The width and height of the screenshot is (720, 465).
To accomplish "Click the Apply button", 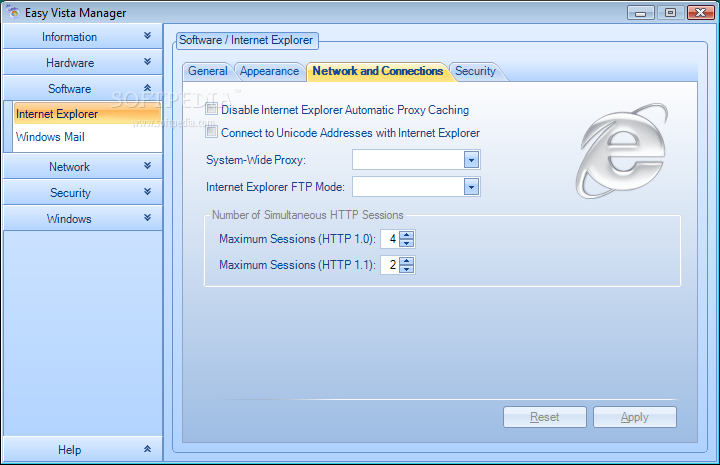I will [x=635, y=417].
